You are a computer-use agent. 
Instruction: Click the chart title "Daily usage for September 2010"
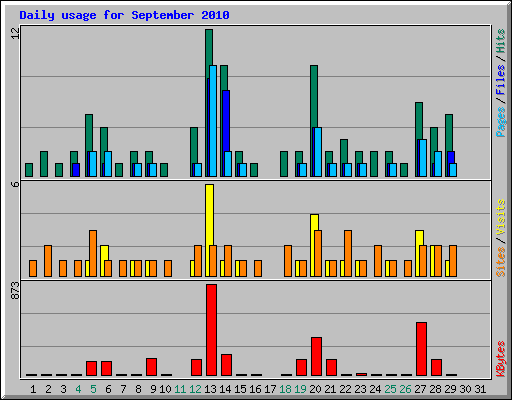pos(124,15)
